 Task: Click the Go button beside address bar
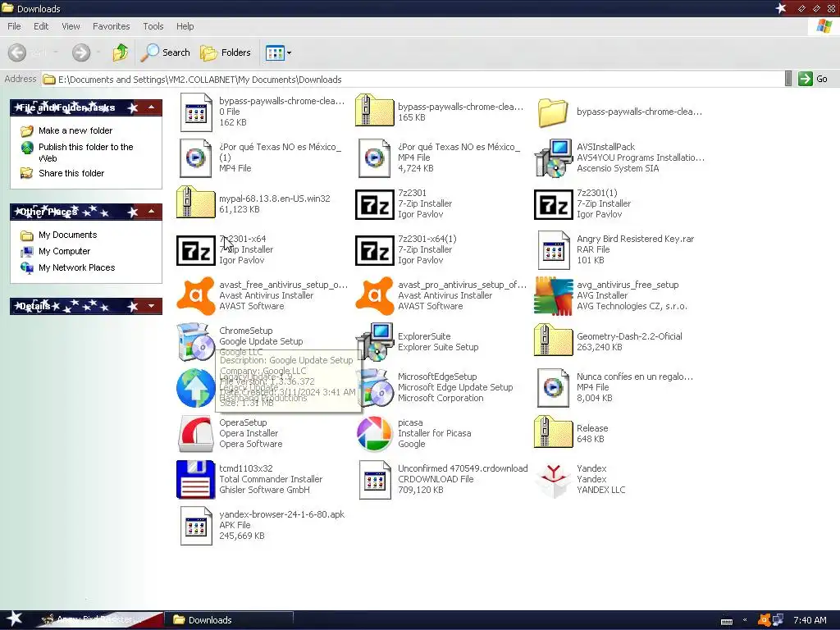coord(813,79)
